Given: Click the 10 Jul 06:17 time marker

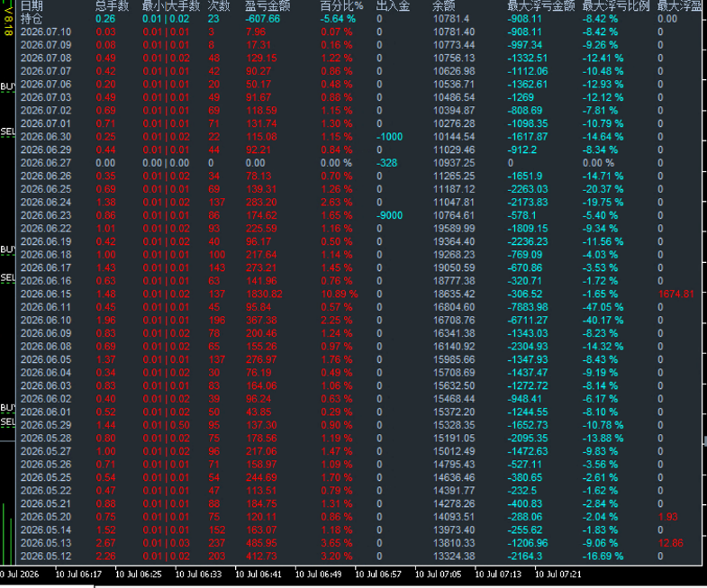Looking at the screenshot, I should 78,574.
